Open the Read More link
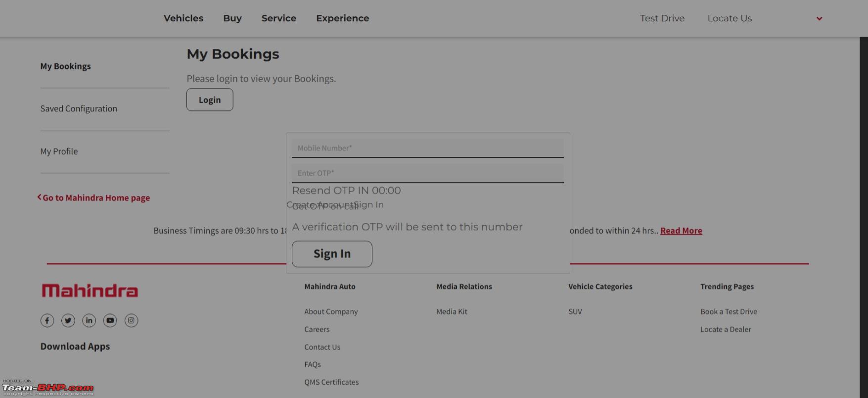Screen dimensions: 868x398 point(681,231)
